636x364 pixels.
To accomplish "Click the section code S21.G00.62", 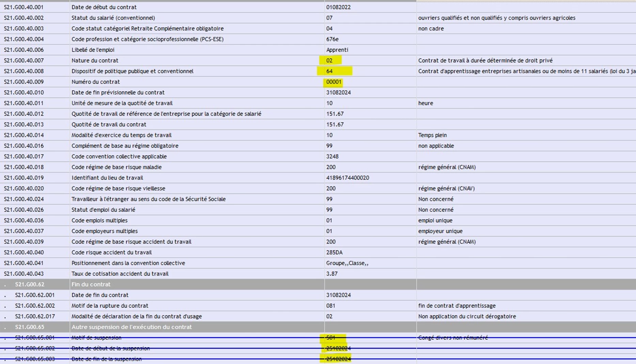I will (30, 284).
